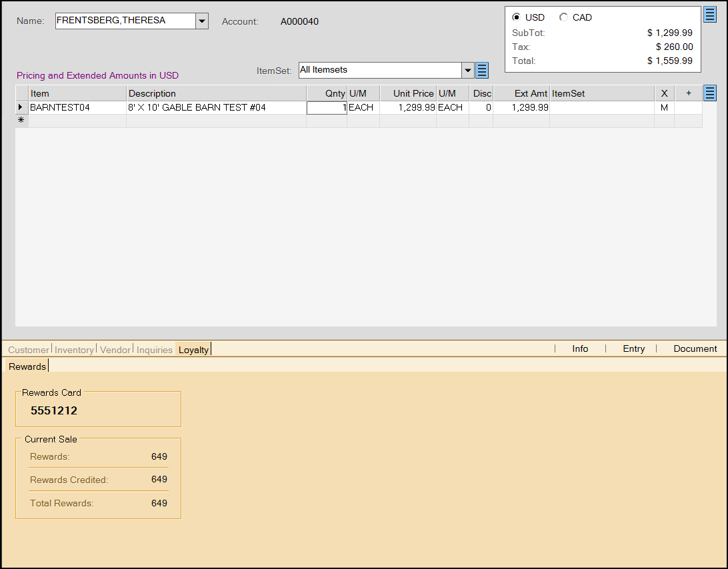
Task: Click the menu icon next to ItemSet dropdown
Action: [483, 70]
